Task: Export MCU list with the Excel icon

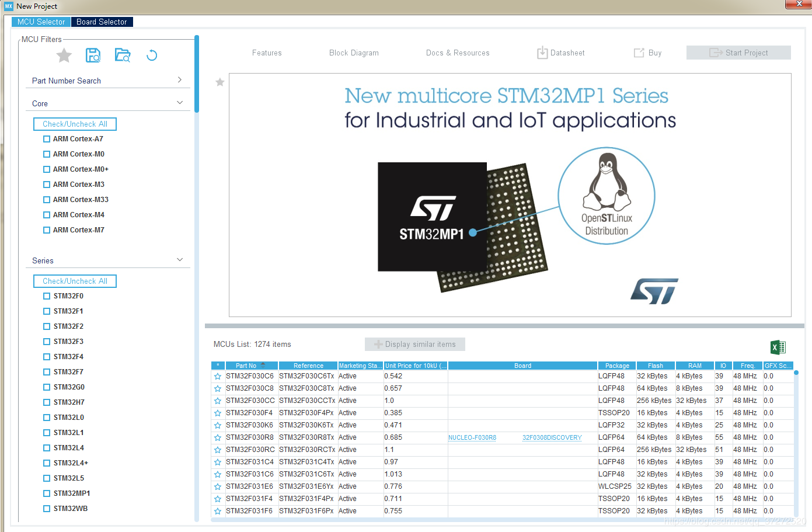Action: 778,347
